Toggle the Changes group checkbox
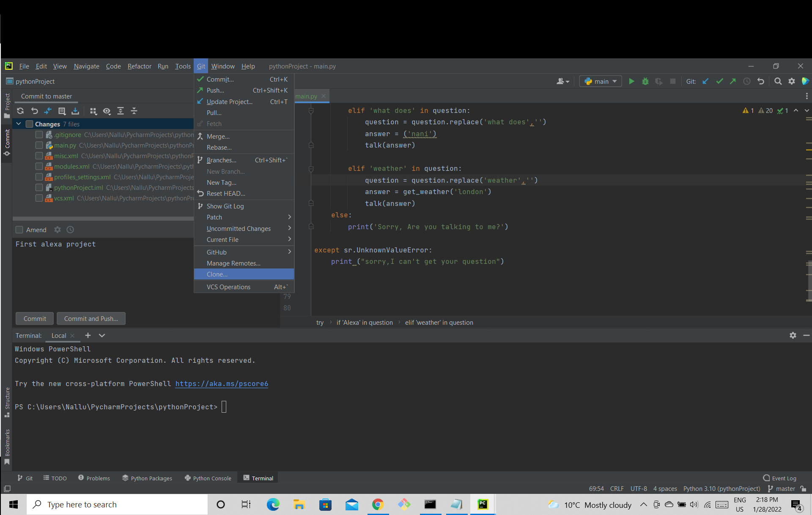The width and height of the screenshot is (812, 515). click(x=30, y=124)
